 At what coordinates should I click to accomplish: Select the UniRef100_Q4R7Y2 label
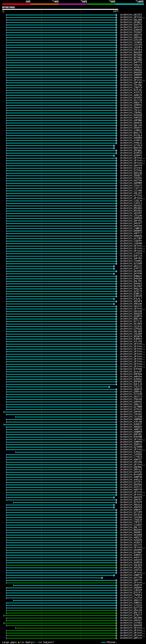[x=131, y=580]
